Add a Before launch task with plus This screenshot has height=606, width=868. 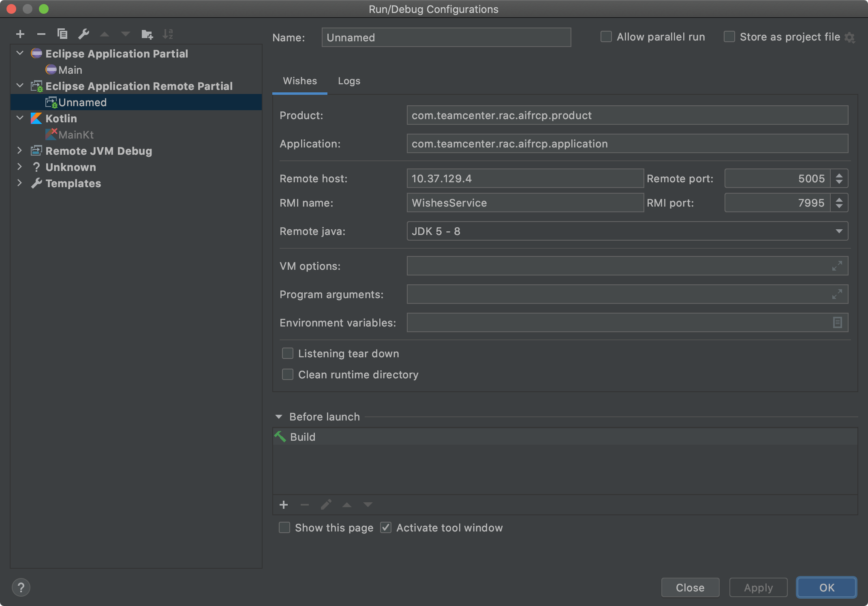[x=284, y=505]
